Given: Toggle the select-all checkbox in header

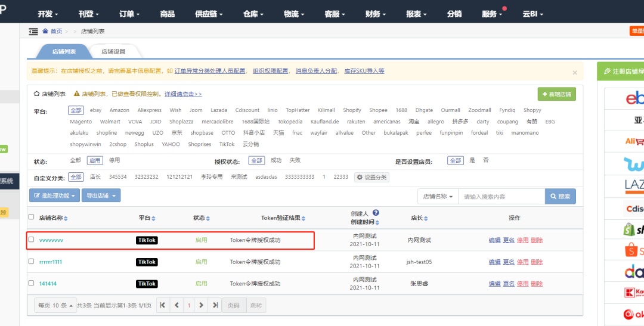Looking at the screenshot, I should (32, 218).
